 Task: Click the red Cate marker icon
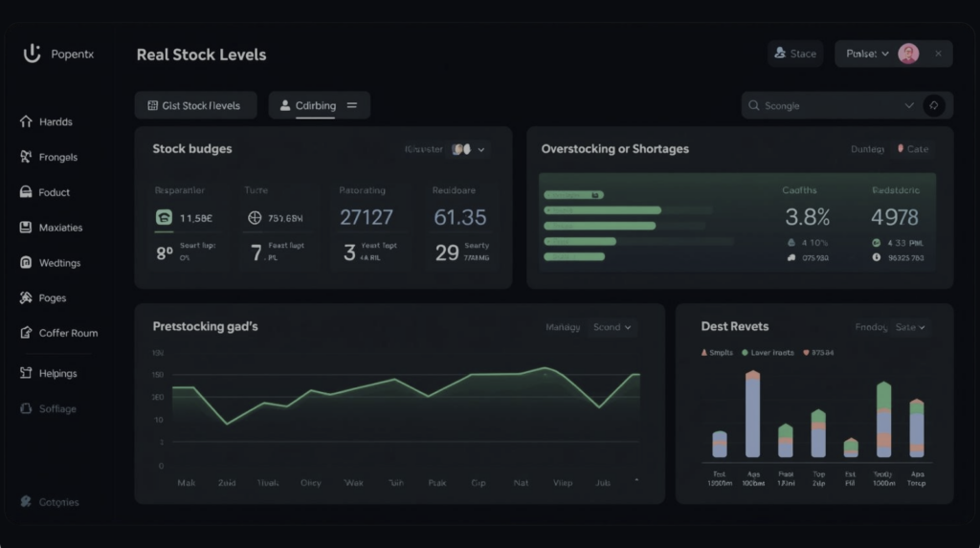[901, 149]
